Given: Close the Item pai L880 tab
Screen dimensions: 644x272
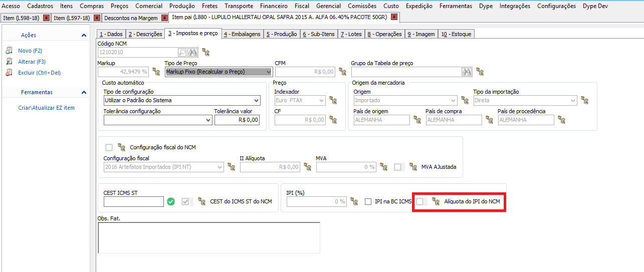Looking at the screenshot, I should (394, 17).
